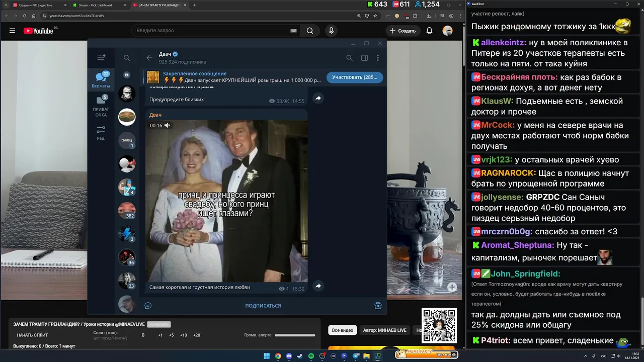Open Chrome from the Windows taskbar
This screenshot has width=644, height=362.
tap(278, 356)
